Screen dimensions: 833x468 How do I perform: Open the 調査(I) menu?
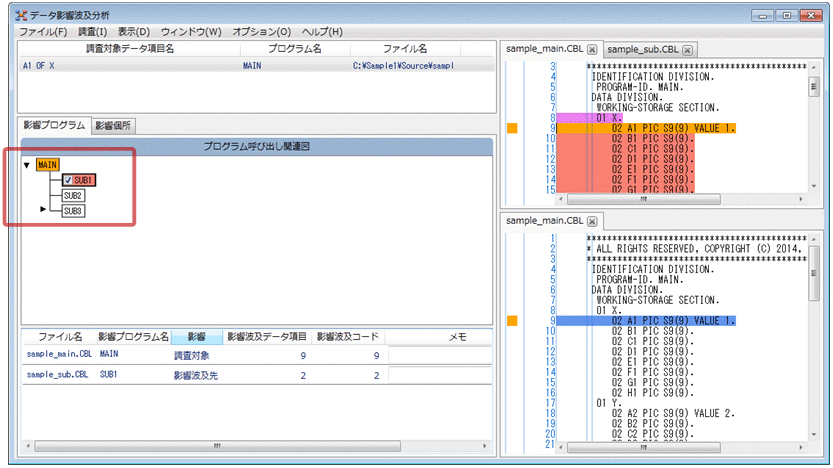(x=92, y=32)
